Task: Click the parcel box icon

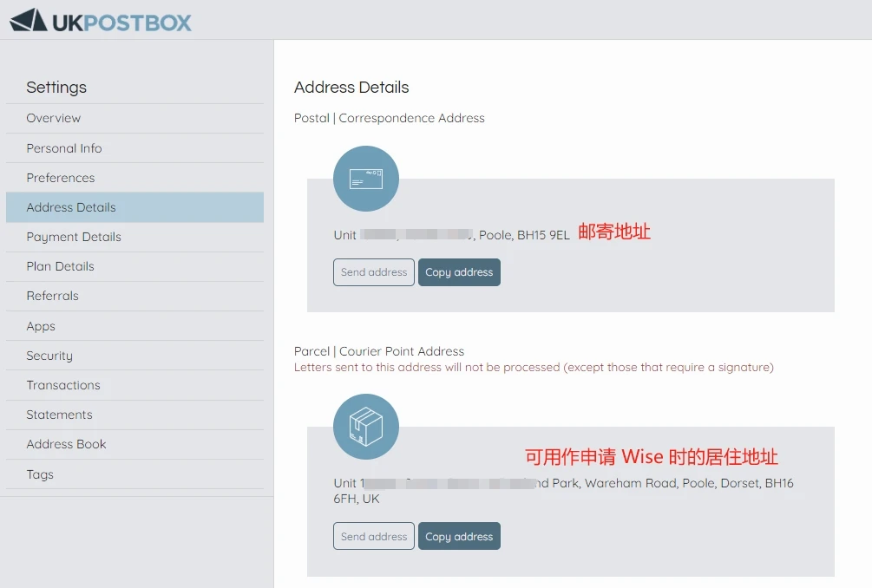Action: [365, 427]
